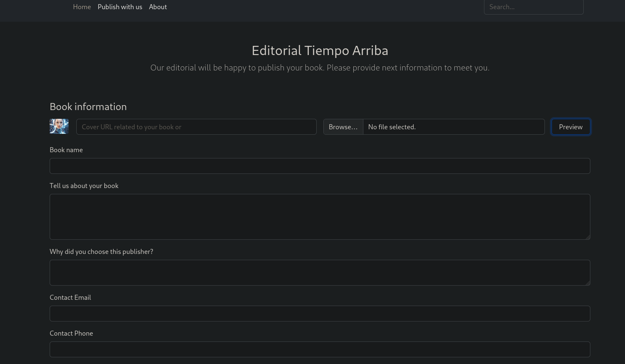Click the 'Contact Phone' label text

pyautogui.click(x=71, y=334)
